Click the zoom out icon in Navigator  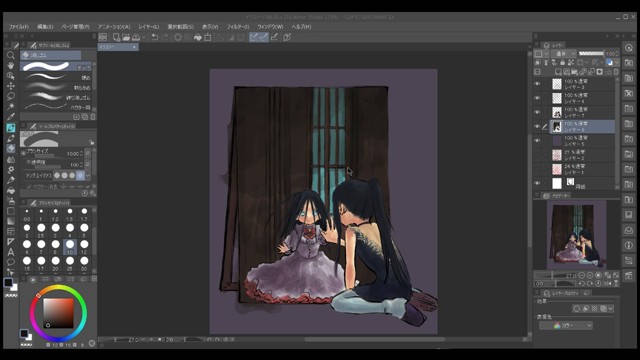tap(581, 276)
